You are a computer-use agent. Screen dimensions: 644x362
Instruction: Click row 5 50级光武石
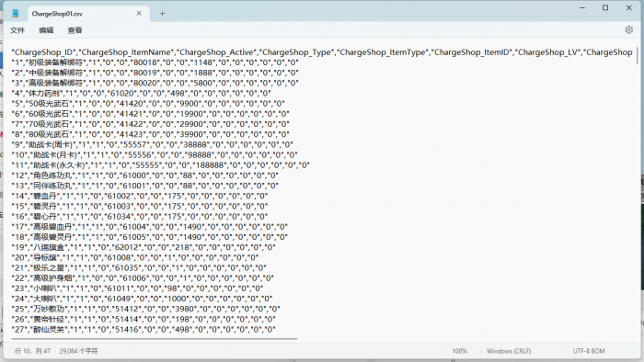point(148,104)
